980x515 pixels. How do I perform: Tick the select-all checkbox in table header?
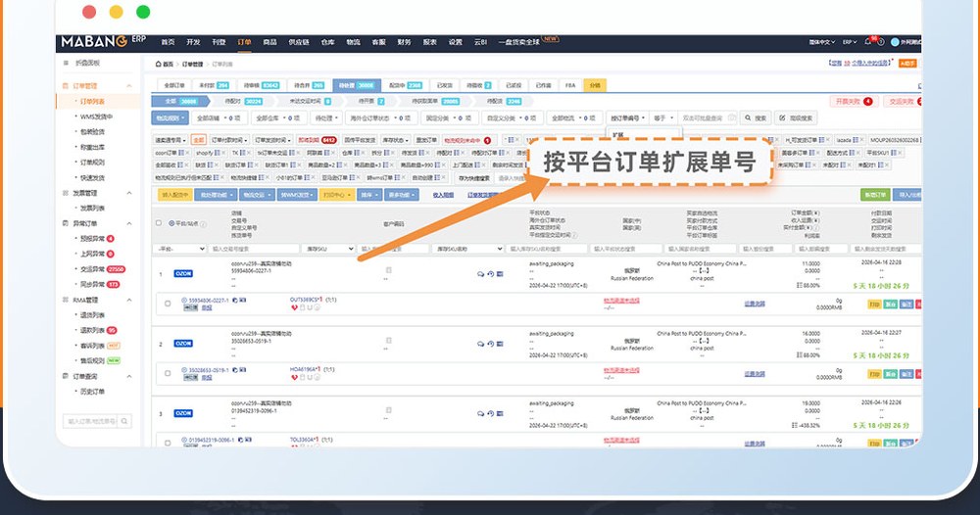[x=158, y=223]
